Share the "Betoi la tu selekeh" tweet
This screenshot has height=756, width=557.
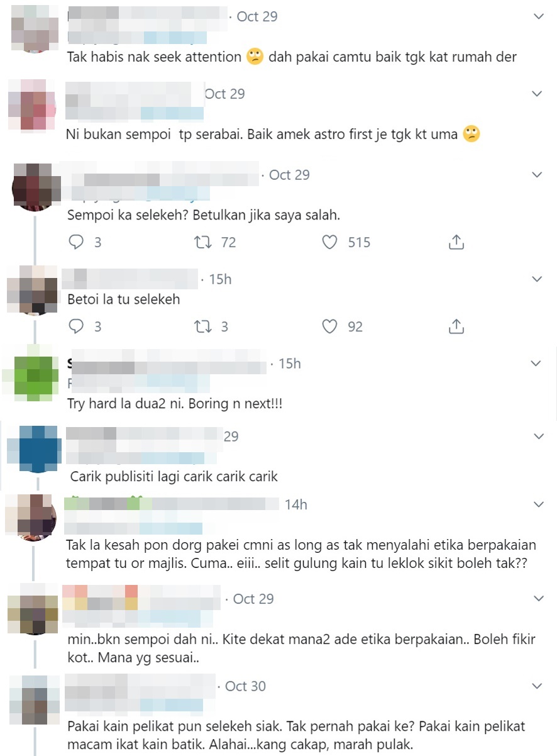456,326
